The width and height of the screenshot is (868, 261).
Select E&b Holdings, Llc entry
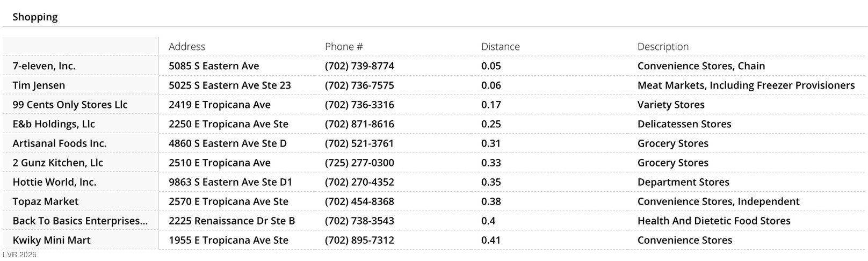[x=54, y=124]
